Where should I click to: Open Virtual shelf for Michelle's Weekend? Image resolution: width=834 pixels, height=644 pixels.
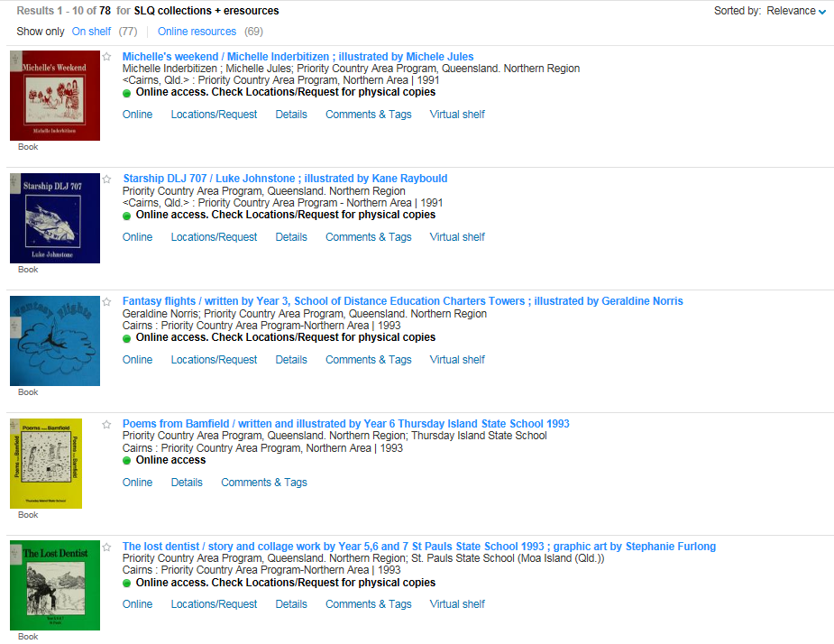(456, 114)
